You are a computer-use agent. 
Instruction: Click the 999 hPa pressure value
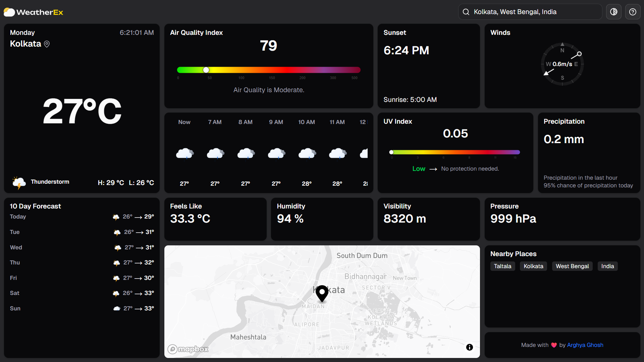[513, 219]
